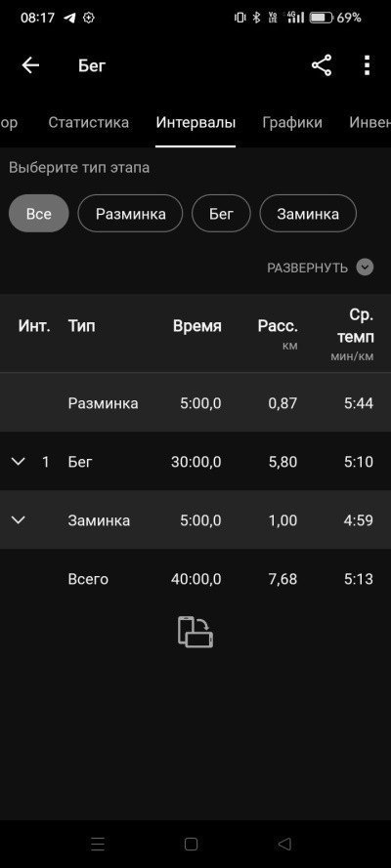Switch to the Статистика tab
391x868 pixels.
coord(89,122)
